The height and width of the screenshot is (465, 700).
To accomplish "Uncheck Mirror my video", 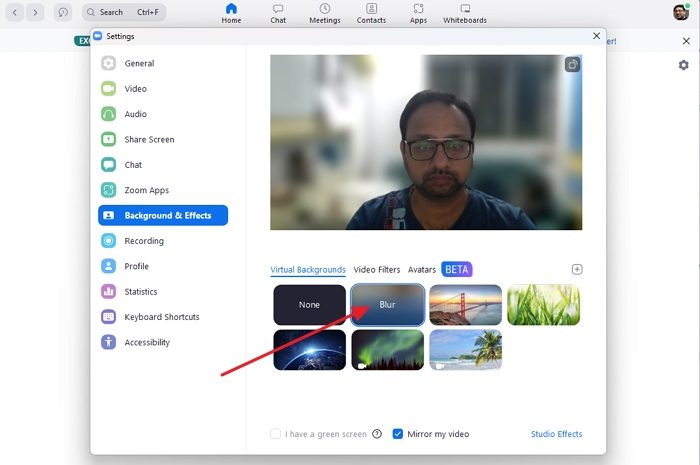I will click(x=397, y=434).
